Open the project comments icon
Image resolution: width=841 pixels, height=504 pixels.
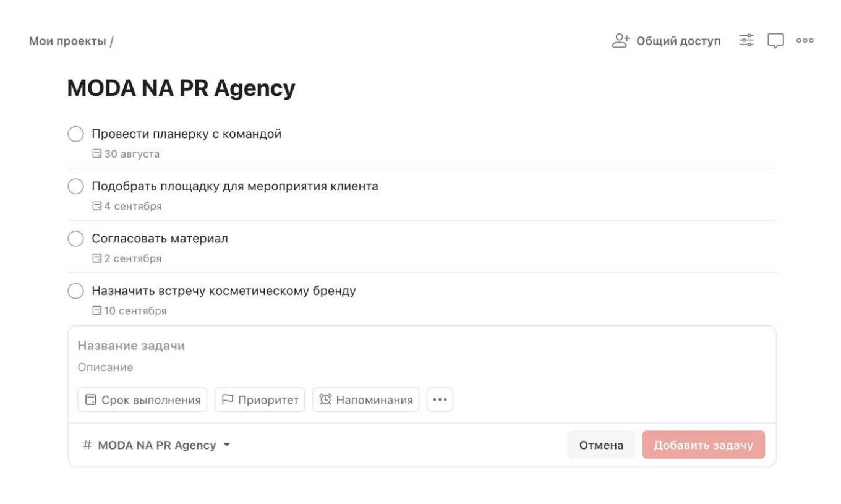775,41
